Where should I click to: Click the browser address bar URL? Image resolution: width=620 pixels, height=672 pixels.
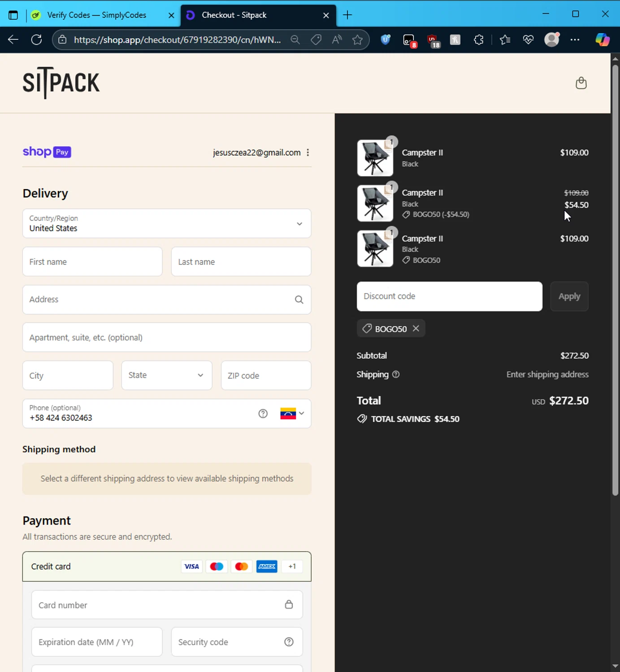(178, 40)
